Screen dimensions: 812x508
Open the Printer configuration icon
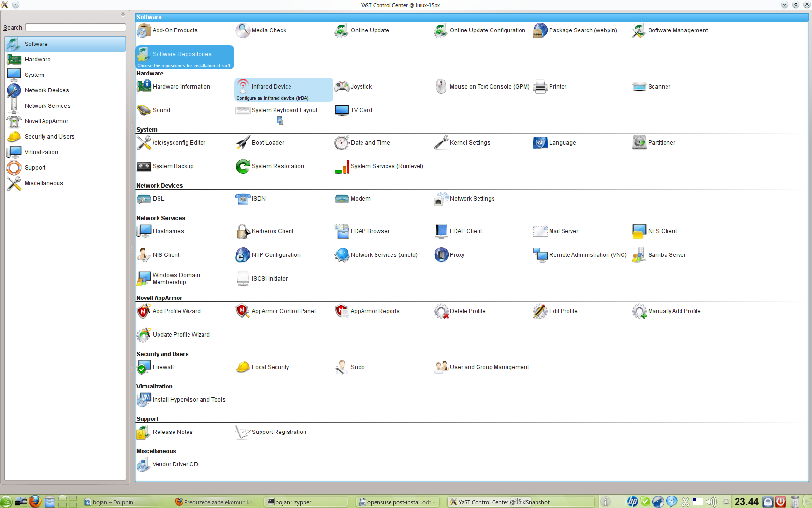[540, 87]
